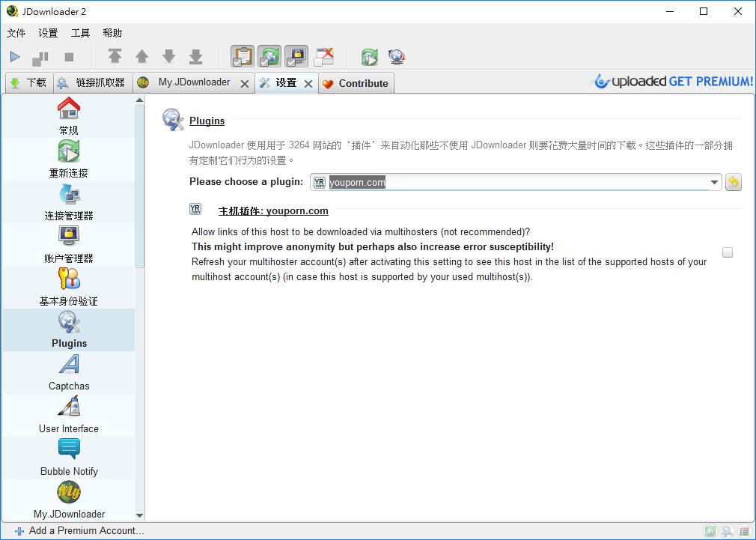Click the sidebar scrollbar thumb
This screenshot has height=540, width=756.
point(140,186)
